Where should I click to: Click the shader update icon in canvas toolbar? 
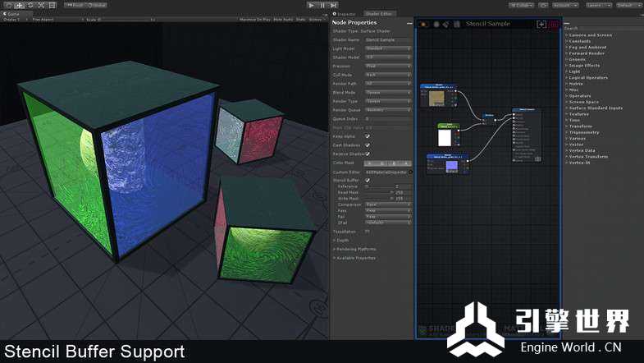point(423,25)
